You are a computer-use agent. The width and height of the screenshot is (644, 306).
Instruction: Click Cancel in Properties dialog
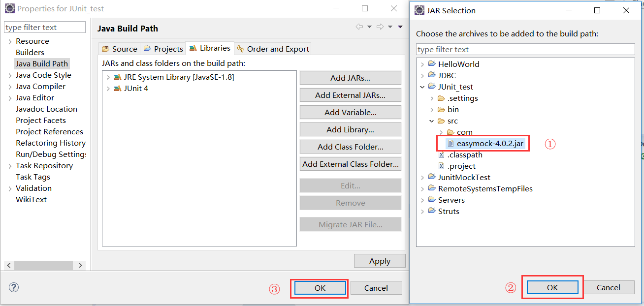pyautogui.click(x=376, y=288)
